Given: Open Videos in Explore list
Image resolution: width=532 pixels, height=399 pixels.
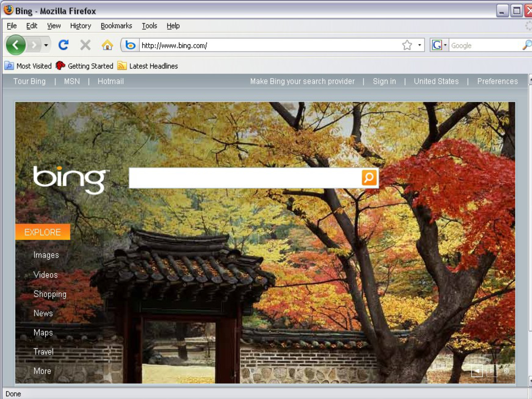Looking at the screenshot, I should [x=45, y=275].
